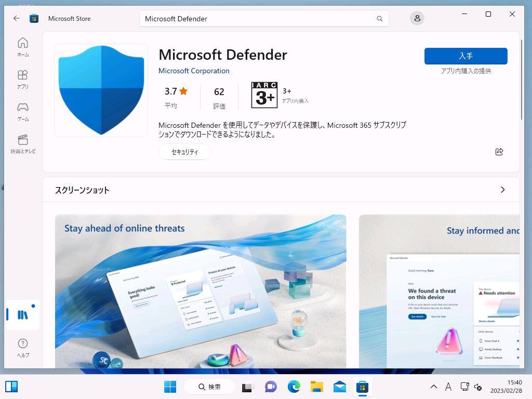Open the Microsoft Corporation publisher link
The height and width of the screenshot is (399, 532).
coord(194,71)
